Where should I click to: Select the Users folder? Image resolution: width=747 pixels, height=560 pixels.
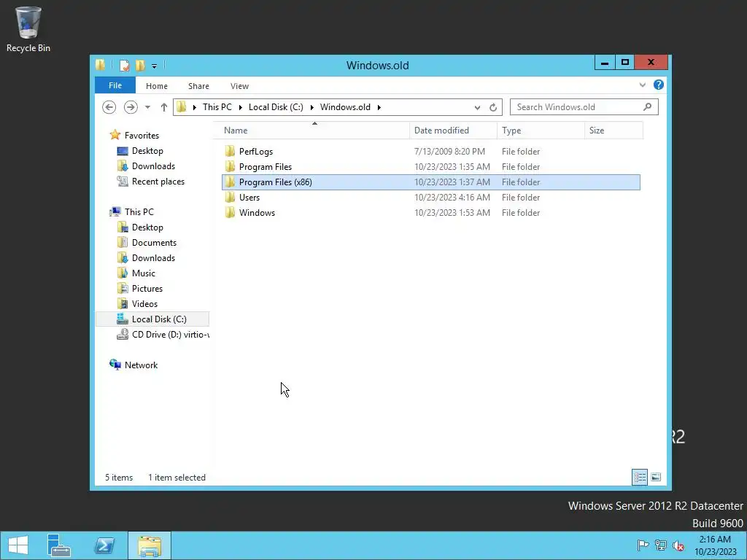point(249,197)
